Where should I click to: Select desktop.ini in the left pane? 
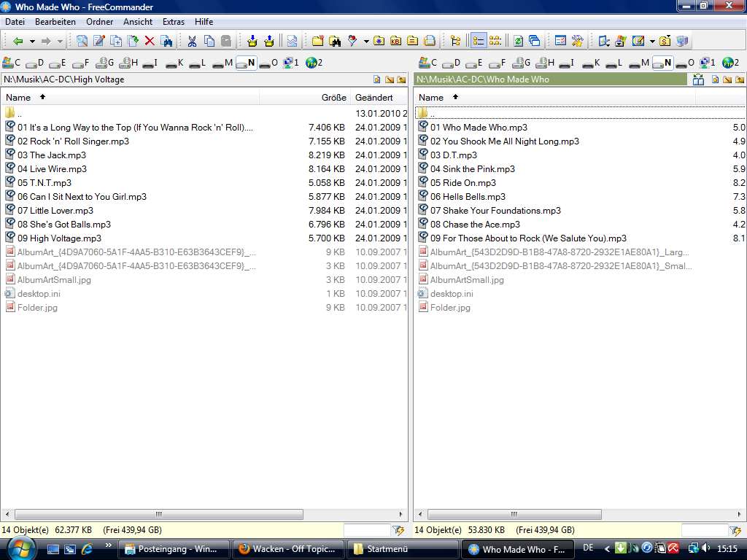pos(39,294)
